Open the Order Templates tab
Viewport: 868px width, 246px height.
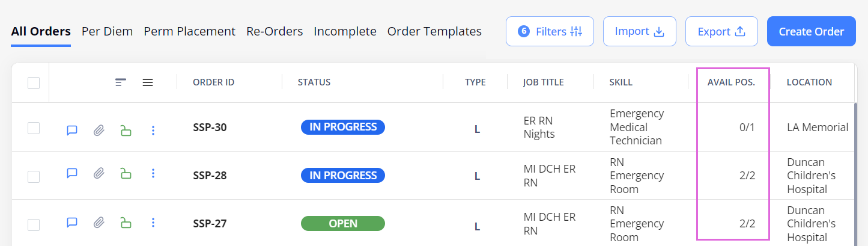click(434, 31)
